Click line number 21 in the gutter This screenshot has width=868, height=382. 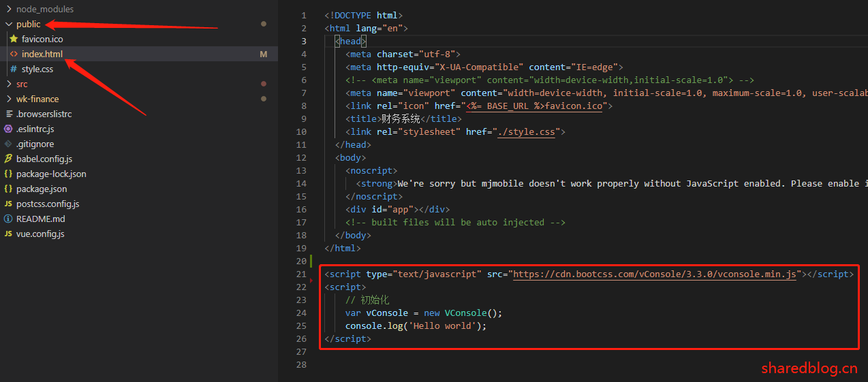pos(302,274)
